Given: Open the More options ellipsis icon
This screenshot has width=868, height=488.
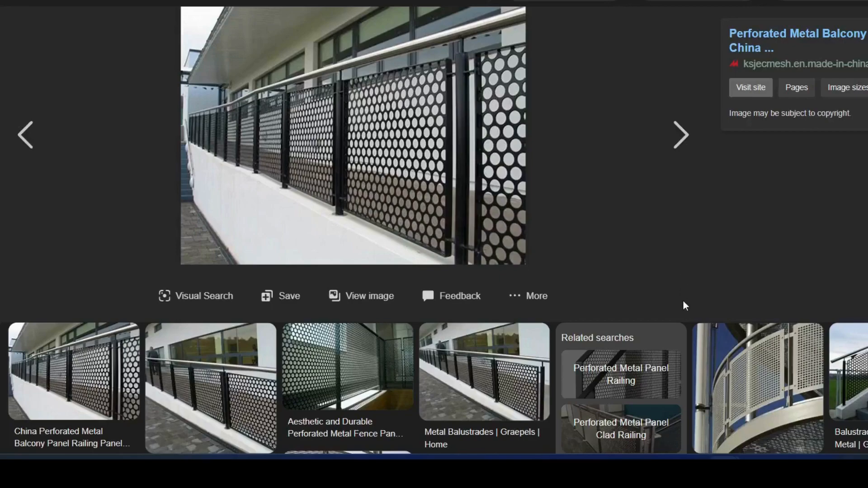Looking at the screenshot, I should coord(514,296).
